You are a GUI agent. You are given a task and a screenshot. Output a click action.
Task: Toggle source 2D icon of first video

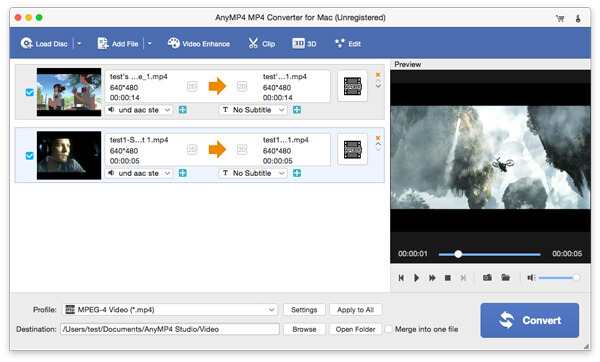pos(192,86)
